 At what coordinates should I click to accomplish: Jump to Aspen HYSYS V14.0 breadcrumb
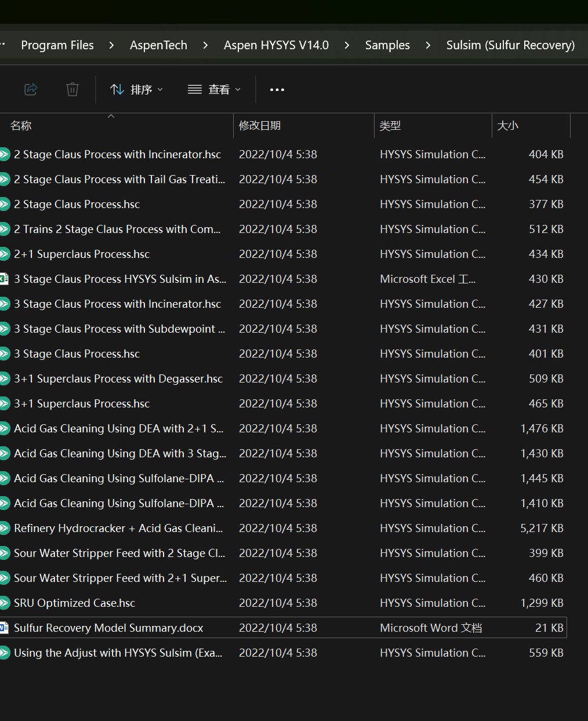[x=276, y=45]
